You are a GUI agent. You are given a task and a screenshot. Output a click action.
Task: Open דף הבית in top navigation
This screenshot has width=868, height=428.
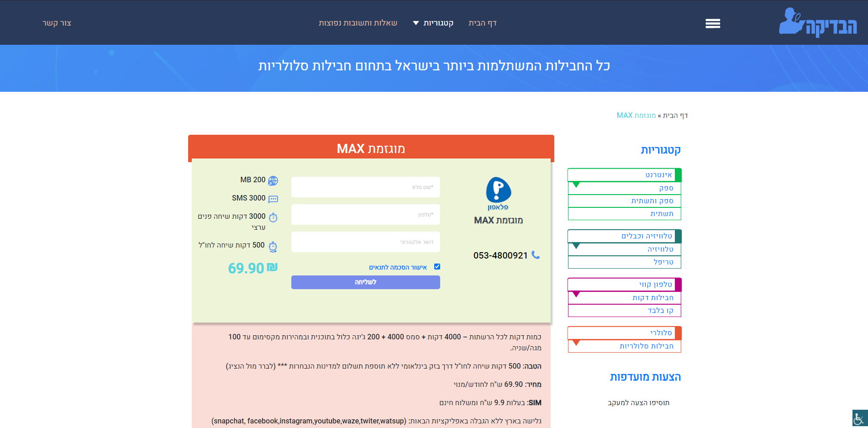482,23
